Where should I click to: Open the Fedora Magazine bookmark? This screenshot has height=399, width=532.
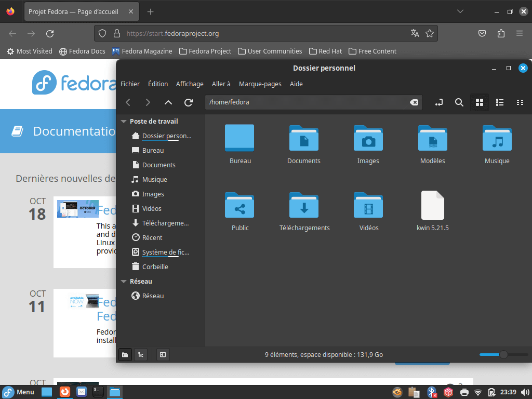[x=142, y=51]
